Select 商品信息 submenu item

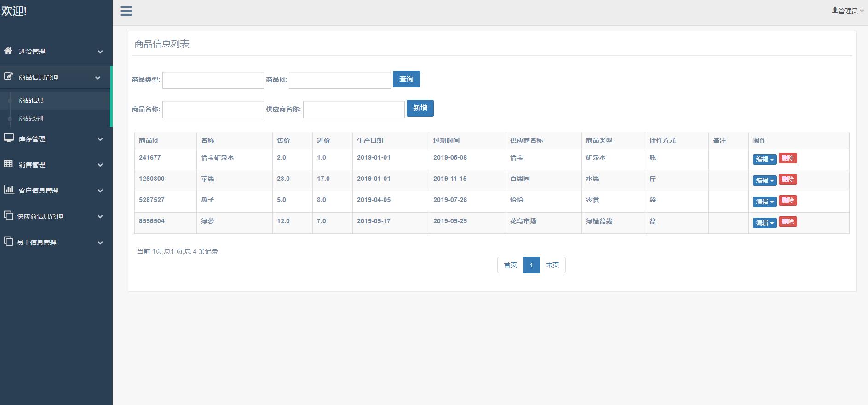pyautogui.click(x=31, y=100)
